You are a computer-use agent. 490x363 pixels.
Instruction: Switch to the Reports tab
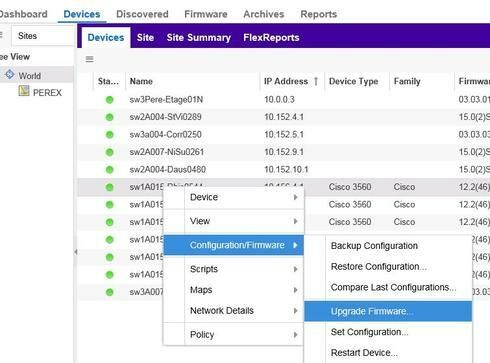(x=319, y=14)
